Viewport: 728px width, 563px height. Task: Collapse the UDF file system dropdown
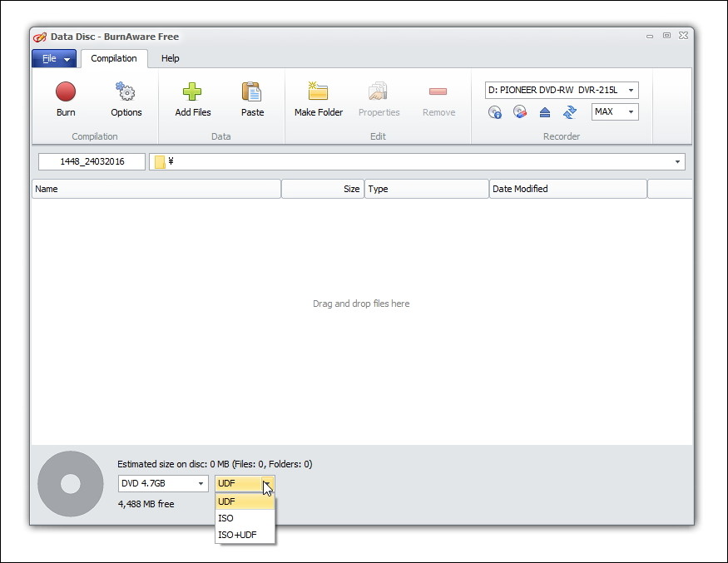[268, 484]
